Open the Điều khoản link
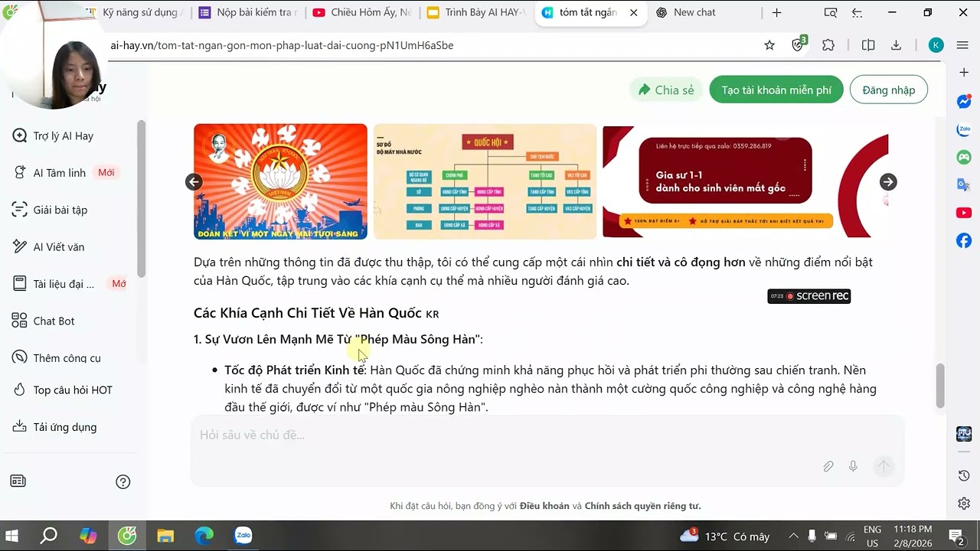Viewport: 980px width, 551px height. pos(544,506)
